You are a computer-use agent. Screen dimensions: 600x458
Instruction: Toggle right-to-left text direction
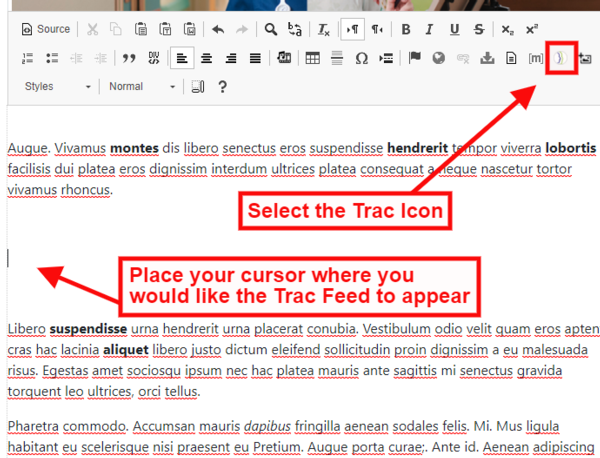pyautogui.click(x=377, y=29)
